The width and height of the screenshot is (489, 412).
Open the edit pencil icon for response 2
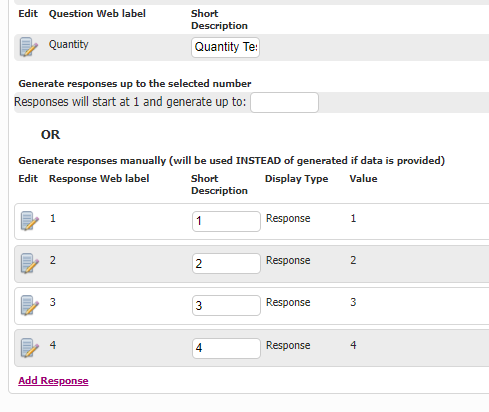point(30,263)
